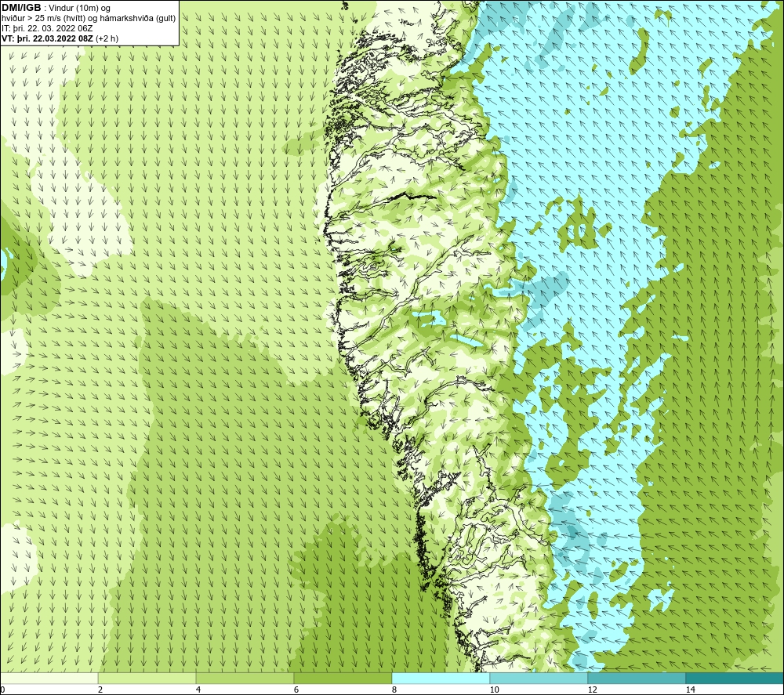Click the legend scale label "12"
The image size is (784, 695).
592,690
